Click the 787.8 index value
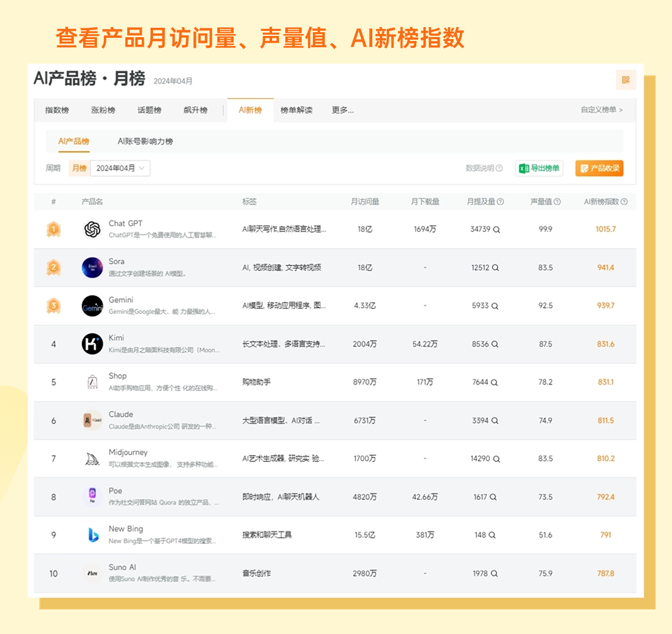 (606, 573)
